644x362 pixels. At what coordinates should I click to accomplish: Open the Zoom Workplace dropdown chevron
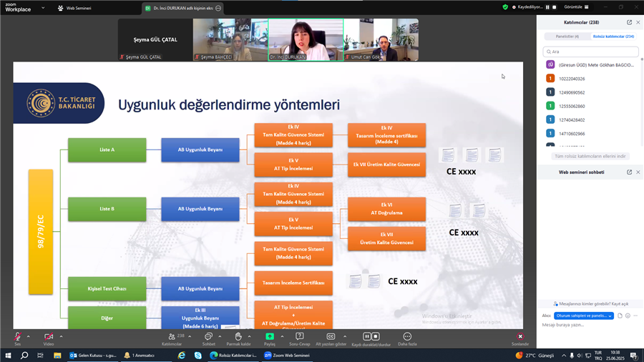pyautogui.click(x=43, y=8)
